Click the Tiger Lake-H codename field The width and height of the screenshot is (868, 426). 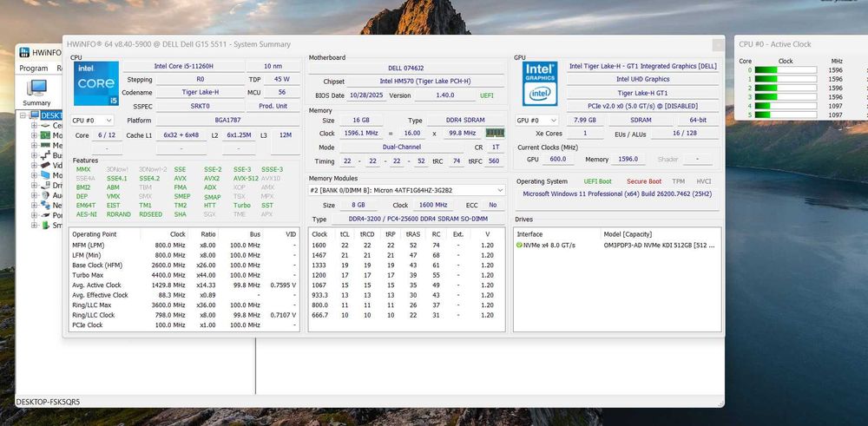(201, 92)
